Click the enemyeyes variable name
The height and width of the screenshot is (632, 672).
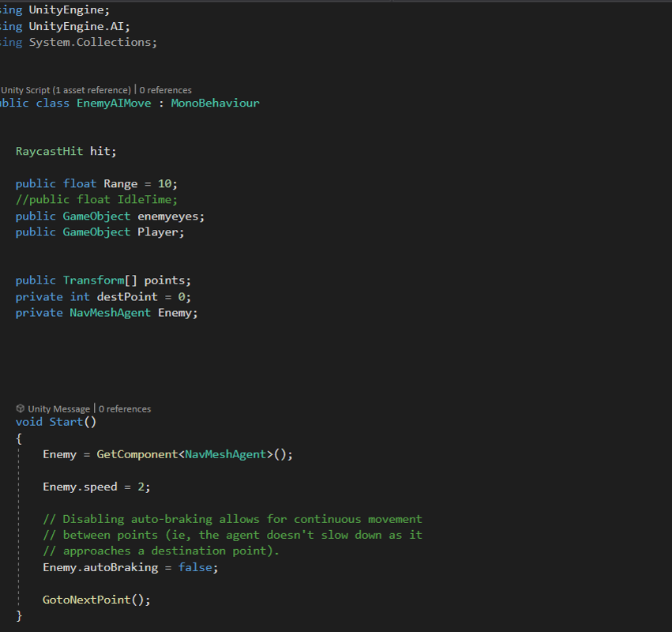168,216
